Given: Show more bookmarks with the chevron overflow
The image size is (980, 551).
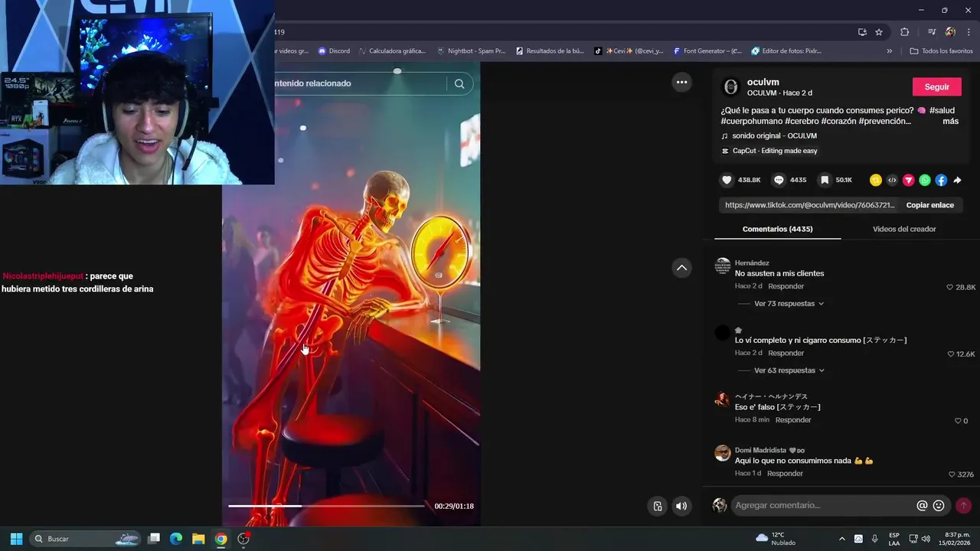Looking at the screenshot, I should pyautogui.click(x=889, y=51).
